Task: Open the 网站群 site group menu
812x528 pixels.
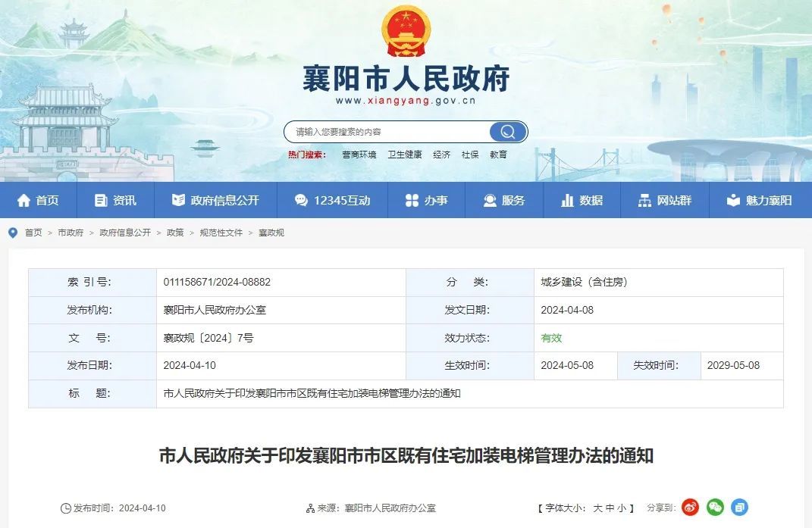Action: click(665, 201)
